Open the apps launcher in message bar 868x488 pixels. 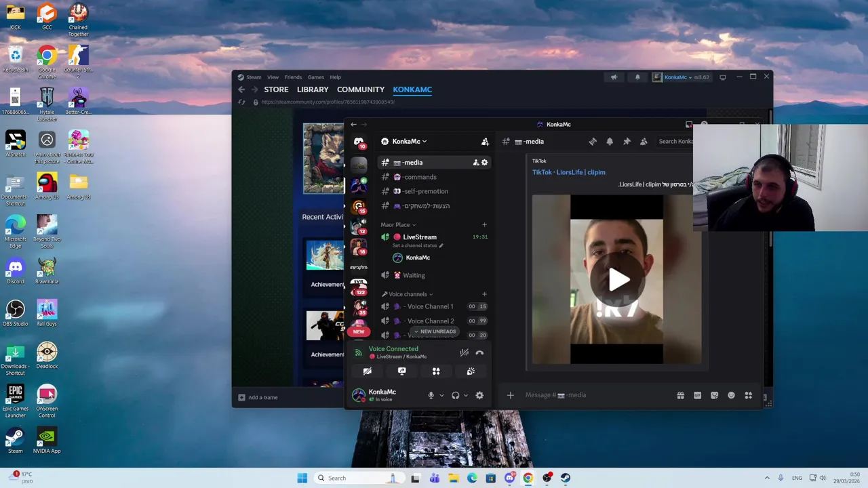pyautogui.click(x=748, y=395)
